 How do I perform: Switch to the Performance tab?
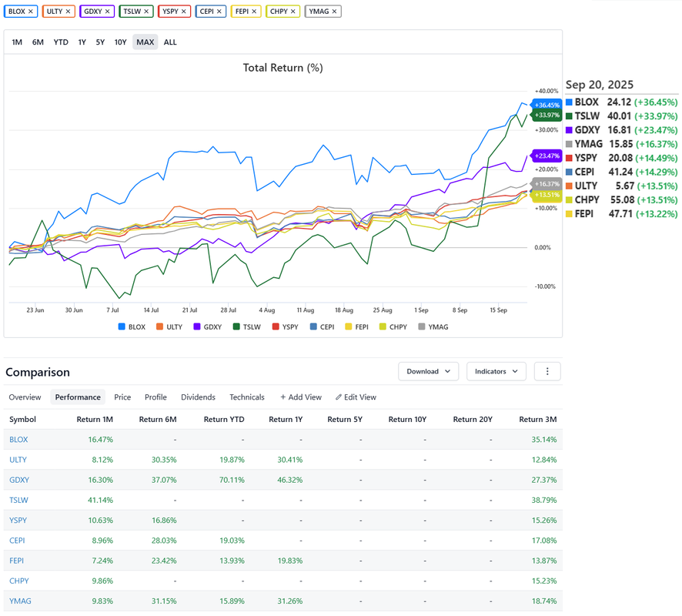point(78,397)
